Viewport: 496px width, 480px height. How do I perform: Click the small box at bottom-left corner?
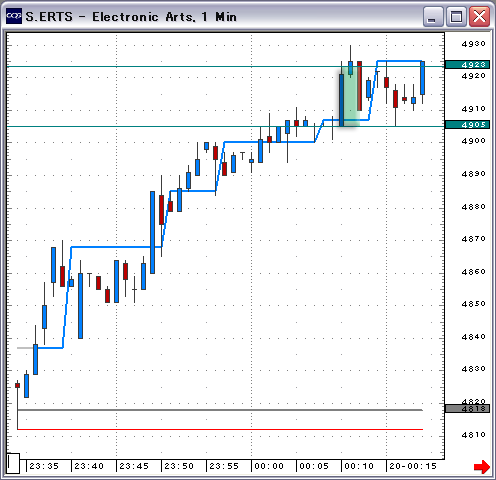pyautogui.click(x=13, y=463)
